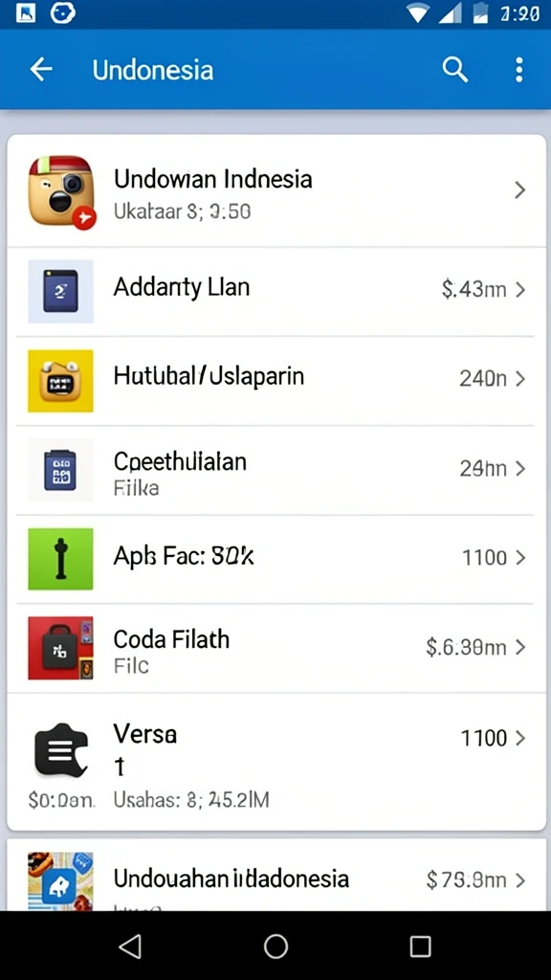551x980 pixels.
Task: Tap the Android home navigation button
Action: click(275, 947)
